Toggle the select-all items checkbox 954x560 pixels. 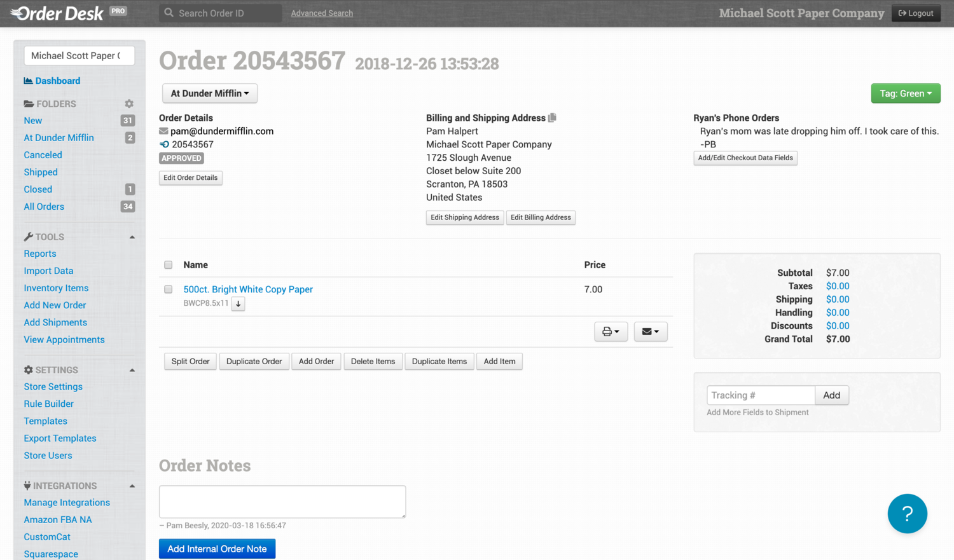(168, 265)
